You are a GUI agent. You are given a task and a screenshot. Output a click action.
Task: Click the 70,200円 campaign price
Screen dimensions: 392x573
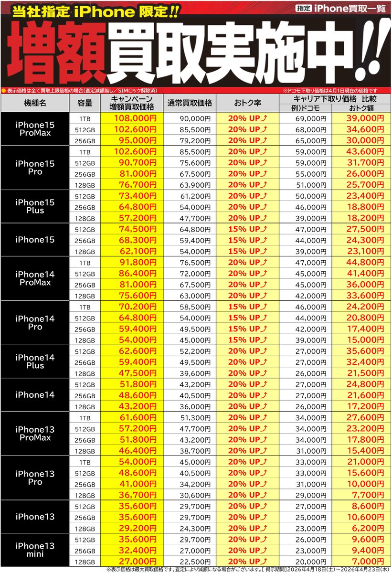pos(138,307)
